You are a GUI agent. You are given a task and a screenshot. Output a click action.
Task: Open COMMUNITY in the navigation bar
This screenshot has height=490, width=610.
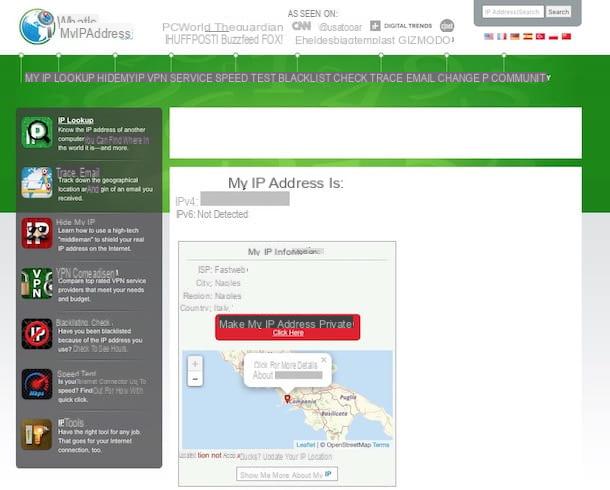[521, 78]
